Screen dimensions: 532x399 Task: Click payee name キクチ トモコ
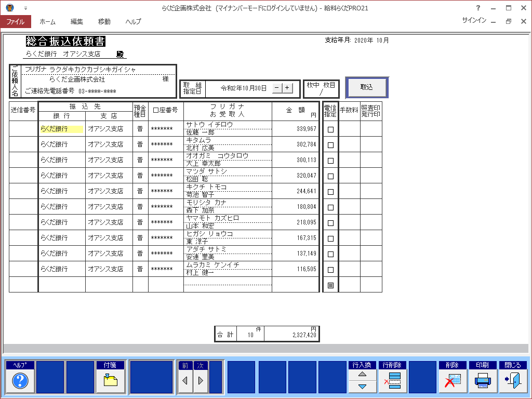pos(206,187)
